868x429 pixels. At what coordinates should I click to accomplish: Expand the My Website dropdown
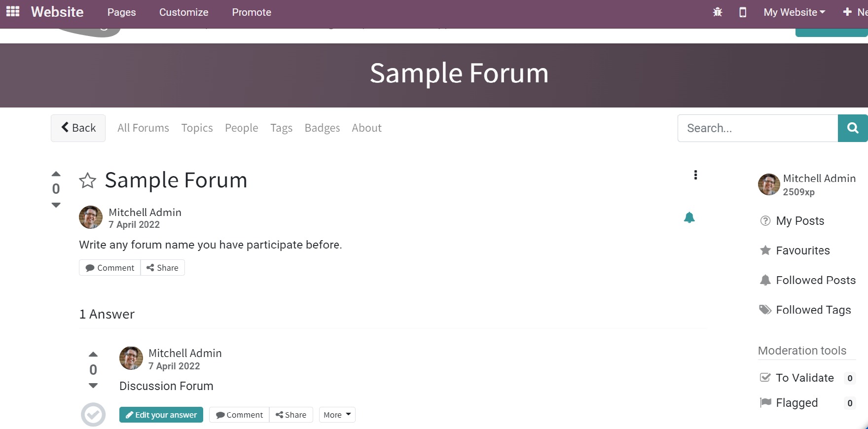pos(794,12)
